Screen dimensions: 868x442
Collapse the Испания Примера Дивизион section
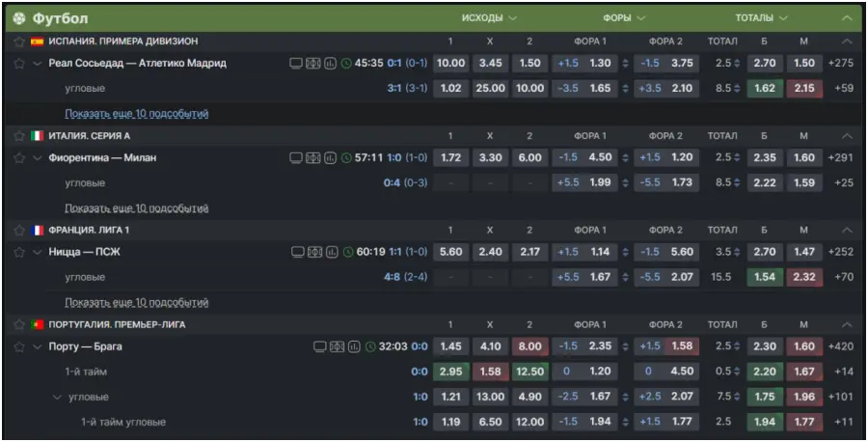click(x=847, y=41)
